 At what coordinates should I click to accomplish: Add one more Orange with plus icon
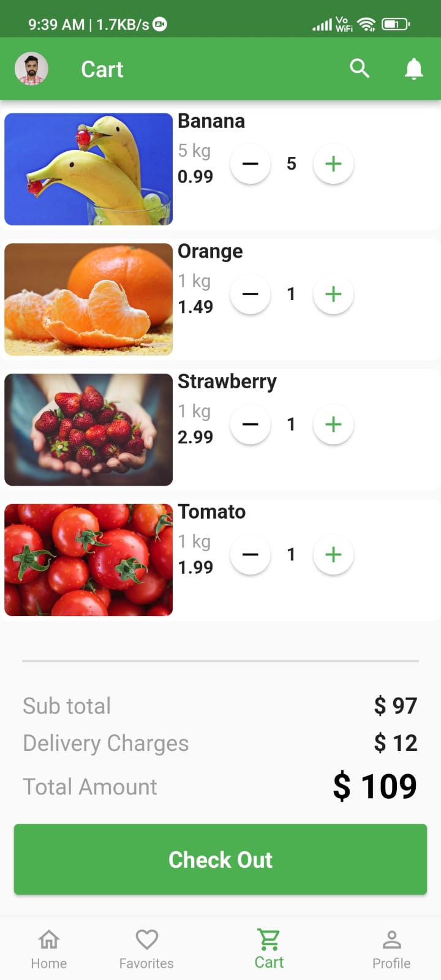[x=333, y=294]
